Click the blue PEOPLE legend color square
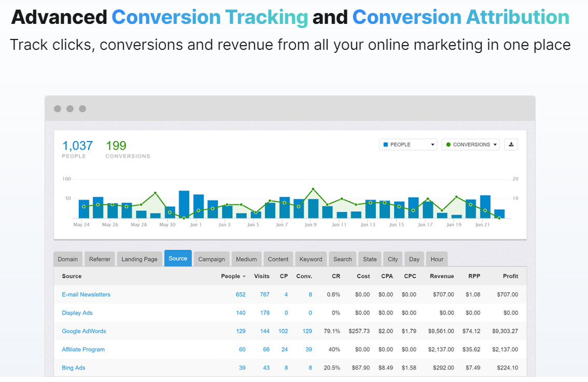Viewport: 588px width, 382px height. pos(385,144)
